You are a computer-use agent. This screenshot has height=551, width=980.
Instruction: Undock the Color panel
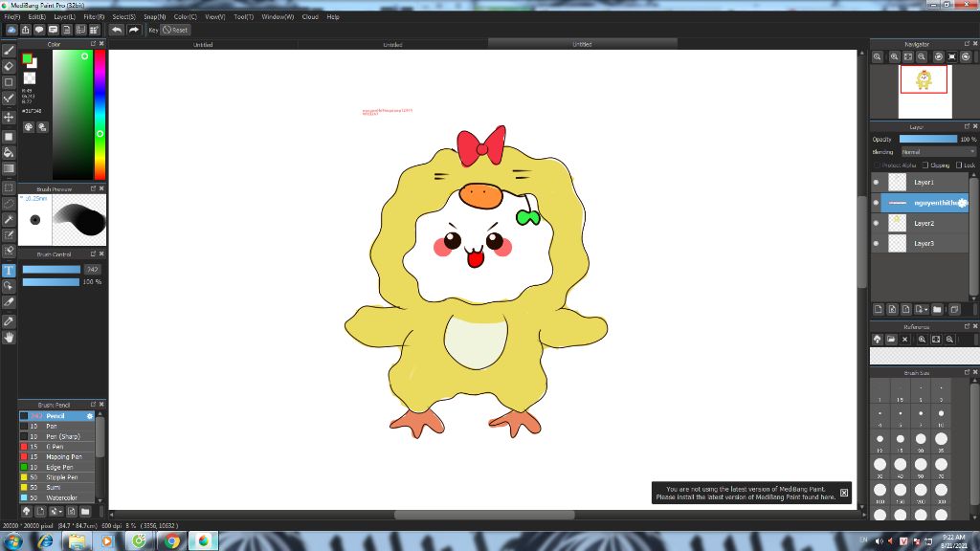point(93,44)
